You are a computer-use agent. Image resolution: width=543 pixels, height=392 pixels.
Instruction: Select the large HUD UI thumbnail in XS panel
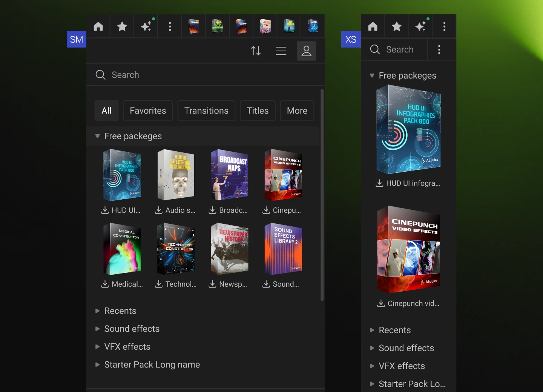(409, 129)
